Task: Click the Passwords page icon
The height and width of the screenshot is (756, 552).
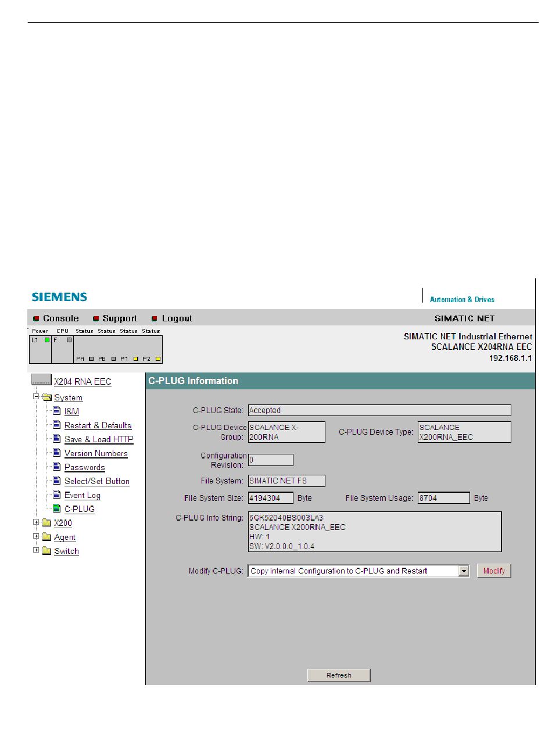Action: (x=57, y=467)
